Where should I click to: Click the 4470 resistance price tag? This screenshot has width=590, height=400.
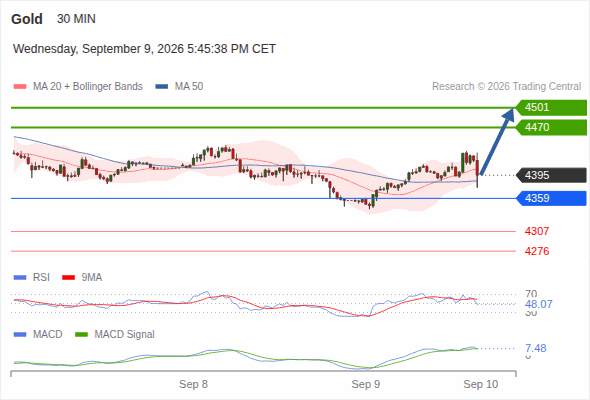tap(551, 128)
